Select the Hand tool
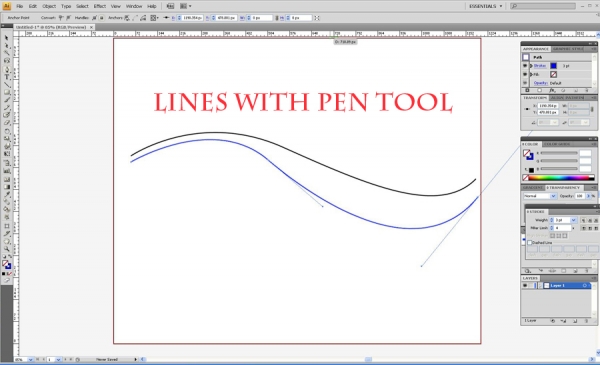 7,241
